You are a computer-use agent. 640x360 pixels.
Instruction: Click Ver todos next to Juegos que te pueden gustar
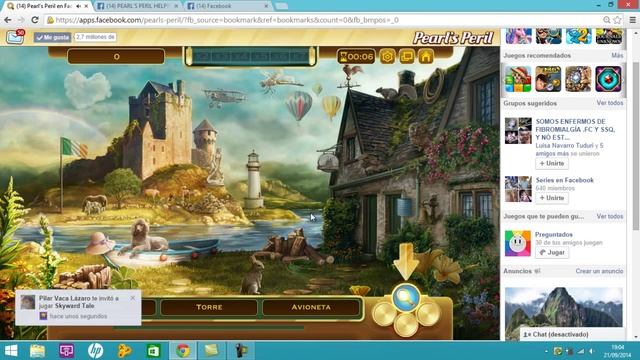610,216
